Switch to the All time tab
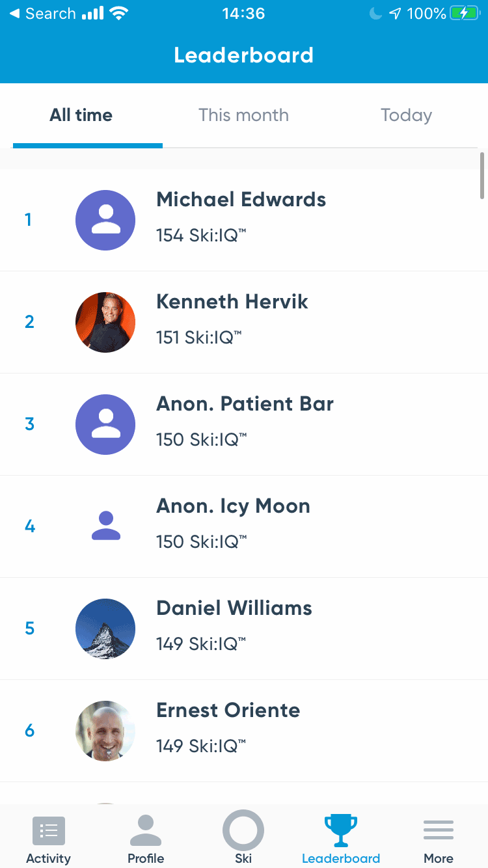Image resolution: width=488 pixels, height=868 pixels. point(81,115)
